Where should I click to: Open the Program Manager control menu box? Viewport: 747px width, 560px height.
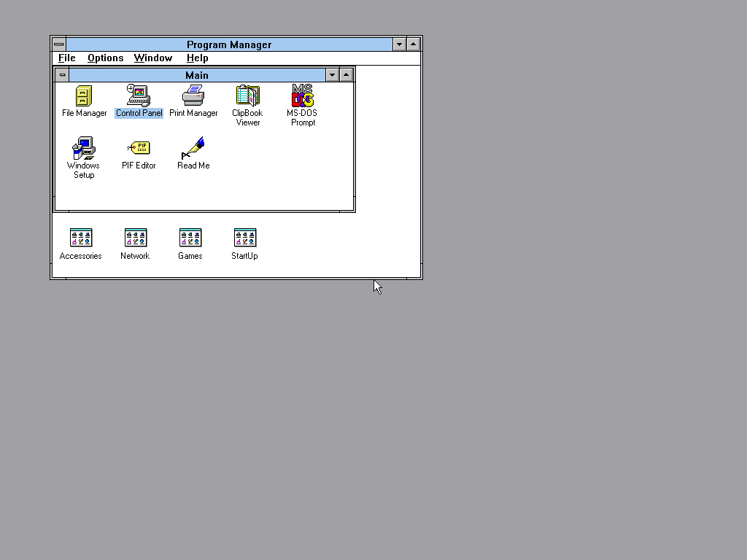[x=59, y=44]
